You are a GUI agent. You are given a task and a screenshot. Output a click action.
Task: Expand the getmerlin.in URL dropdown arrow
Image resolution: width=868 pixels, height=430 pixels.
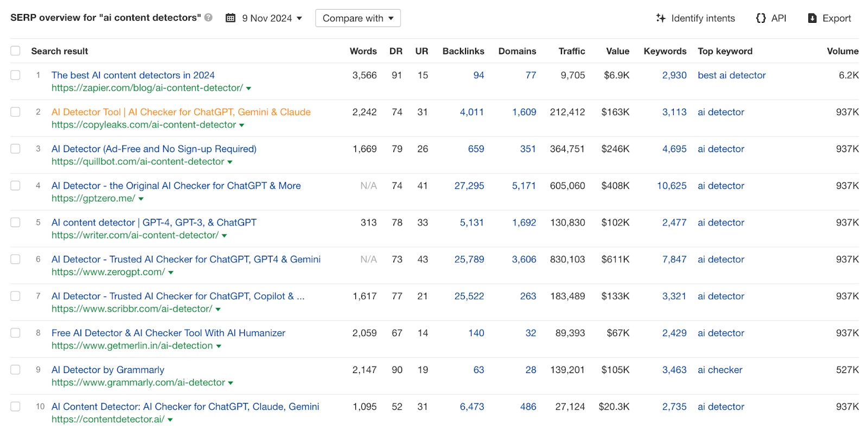[x=219, y=346]
